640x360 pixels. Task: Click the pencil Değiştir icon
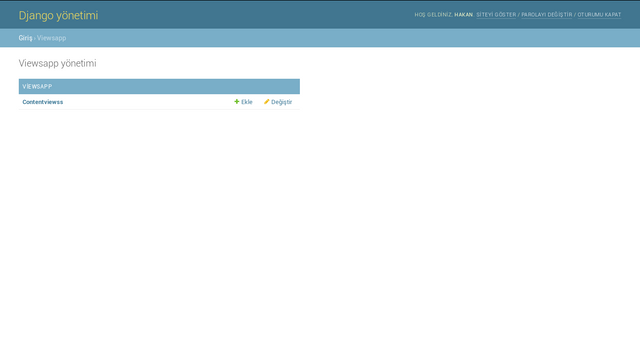[267, 102]
